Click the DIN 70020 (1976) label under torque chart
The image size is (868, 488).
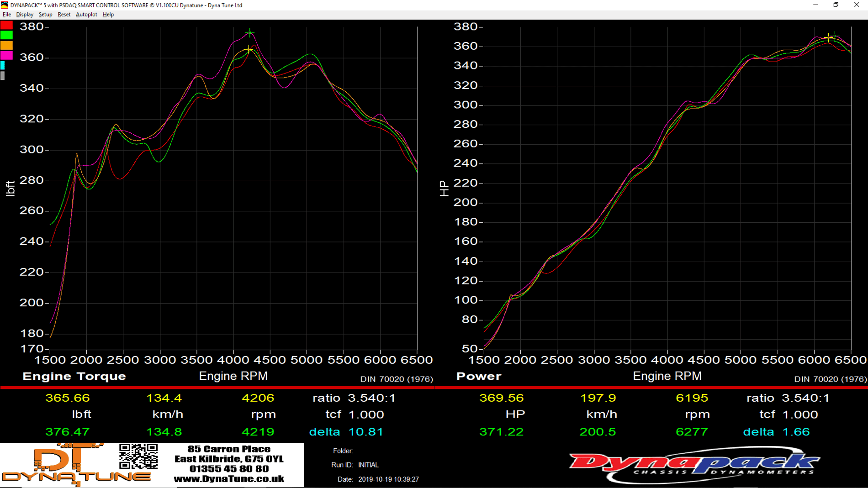(397, 379)
